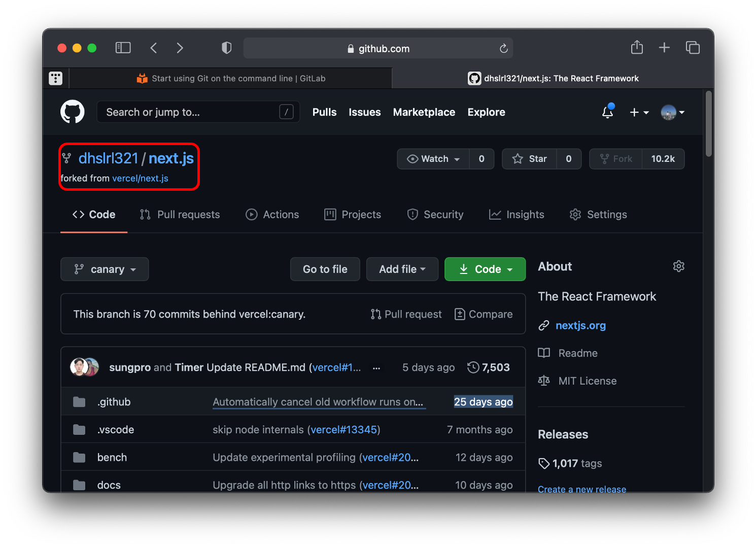Open the 'Automatically cancel old workflow runs' commit
This screenshot has width=756, height=548.
pyautogui.click(x=318, y=402)
